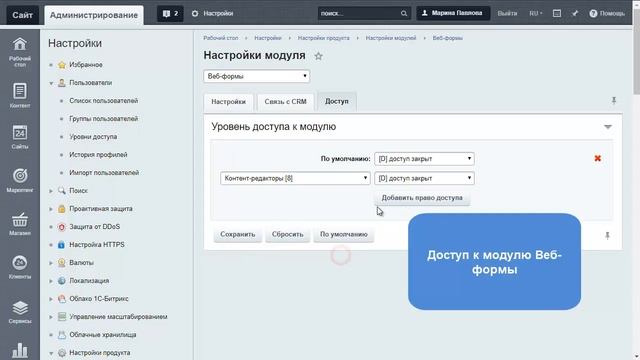Open По умолчанию access level dropdown

424,158
